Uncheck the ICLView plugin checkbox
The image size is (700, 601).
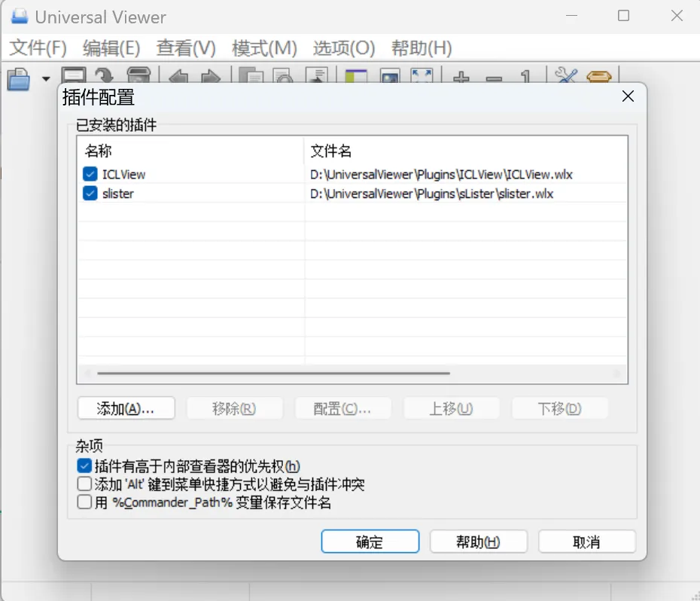coord(90,174)
